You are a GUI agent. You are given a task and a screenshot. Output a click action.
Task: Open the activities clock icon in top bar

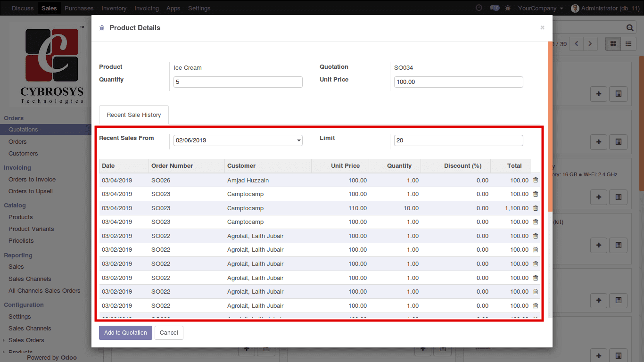(479, 8)
